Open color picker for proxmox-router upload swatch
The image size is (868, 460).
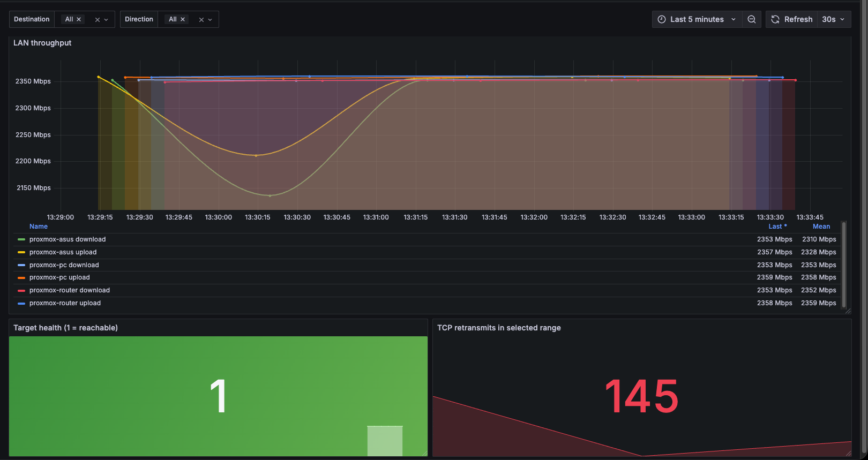tap(21, 303)
